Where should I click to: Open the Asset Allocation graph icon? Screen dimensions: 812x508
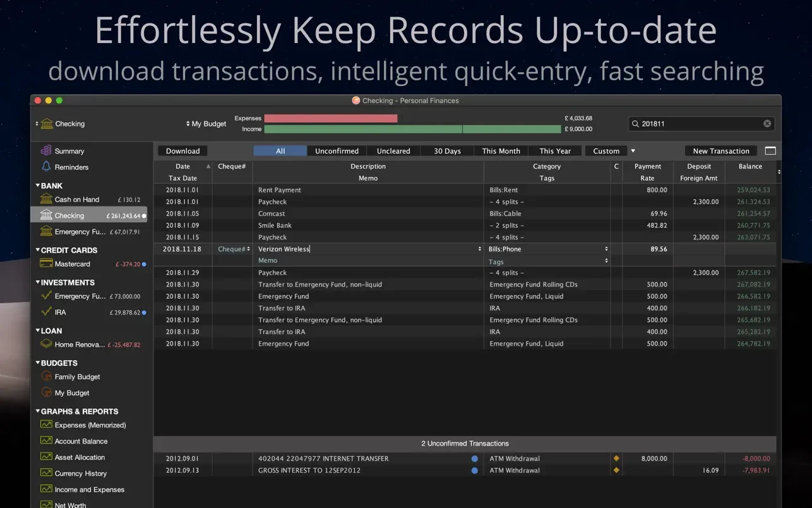click(x=46, y=457)
